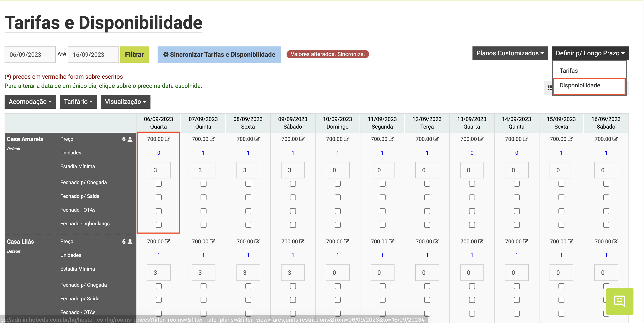Check Casa Amarela Fechado - hqbookings on 09/09/2023
This screenshot has width=644, height=323.
[293, 225]
